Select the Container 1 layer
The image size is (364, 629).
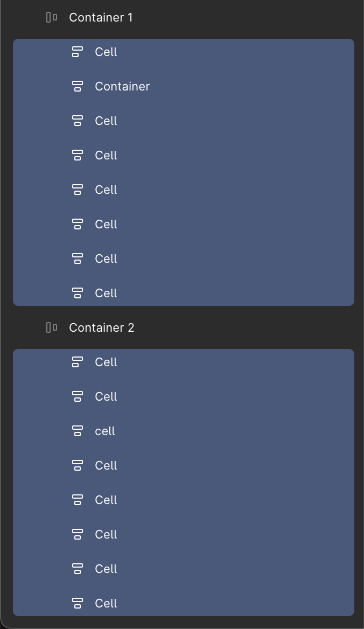click(x=184, y=17)
